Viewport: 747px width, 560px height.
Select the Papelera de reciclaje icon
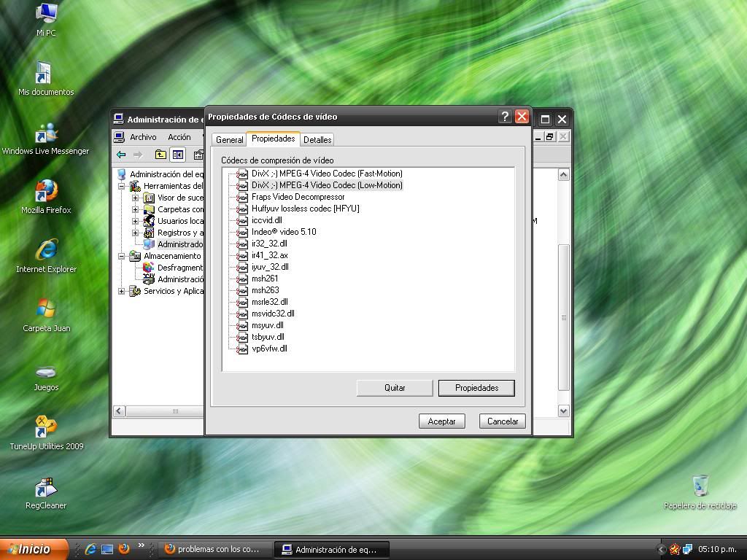point(700,486)
